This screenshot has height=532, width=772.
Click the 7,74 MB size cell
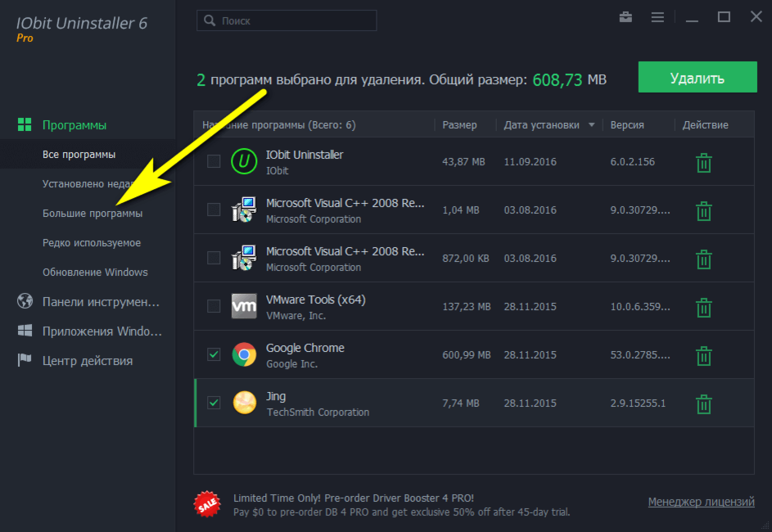click(460, 403)
